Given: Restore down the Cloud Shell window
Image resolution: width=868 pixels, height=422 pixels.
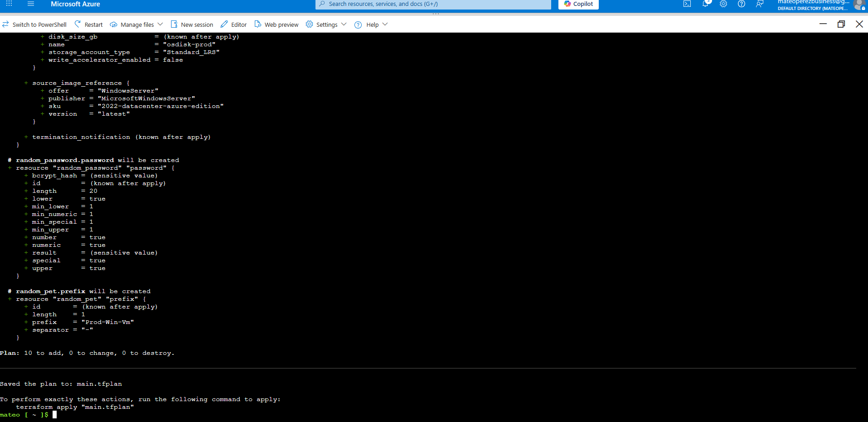Looking at the screenshot, I should [x=841, y=24].
